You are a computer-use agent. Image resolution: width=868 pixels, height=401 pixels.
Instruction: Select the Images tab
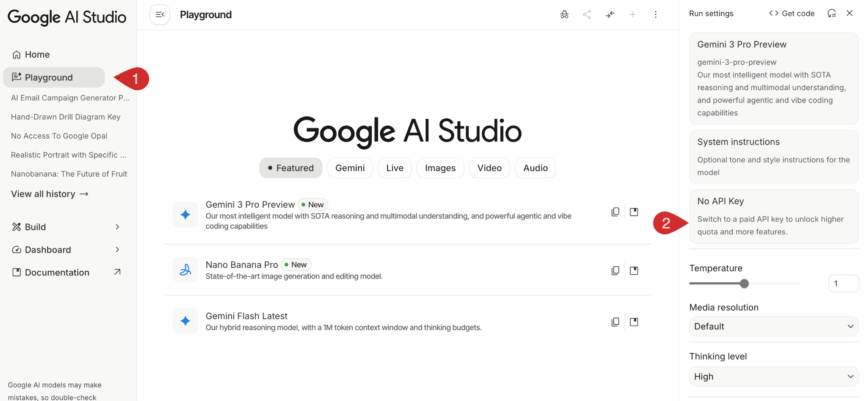[x=440, y=168]
